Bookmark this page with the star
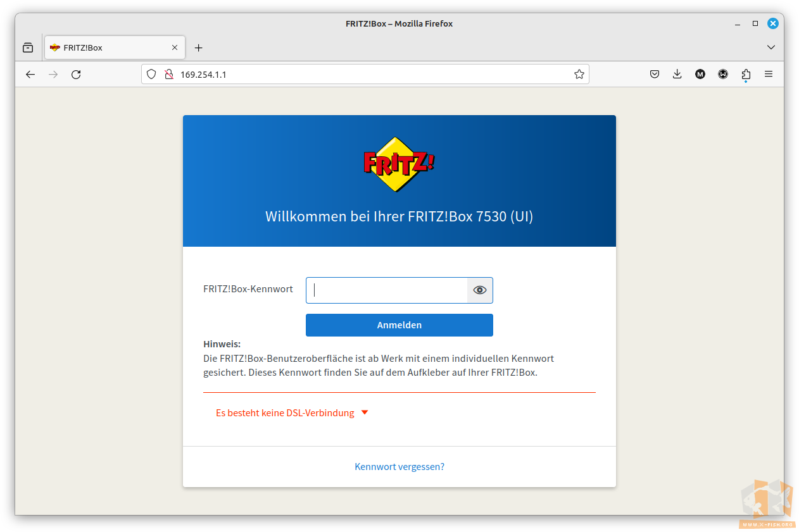The height and width of the screenshot is (532, 799). pyautogui.click(x=579, y=74)
